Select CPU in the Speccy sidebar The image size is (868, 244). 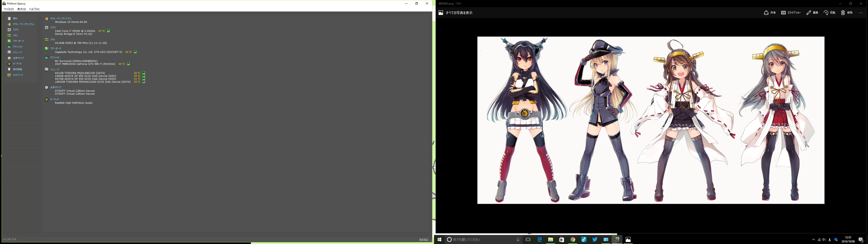tap(16, 30)
